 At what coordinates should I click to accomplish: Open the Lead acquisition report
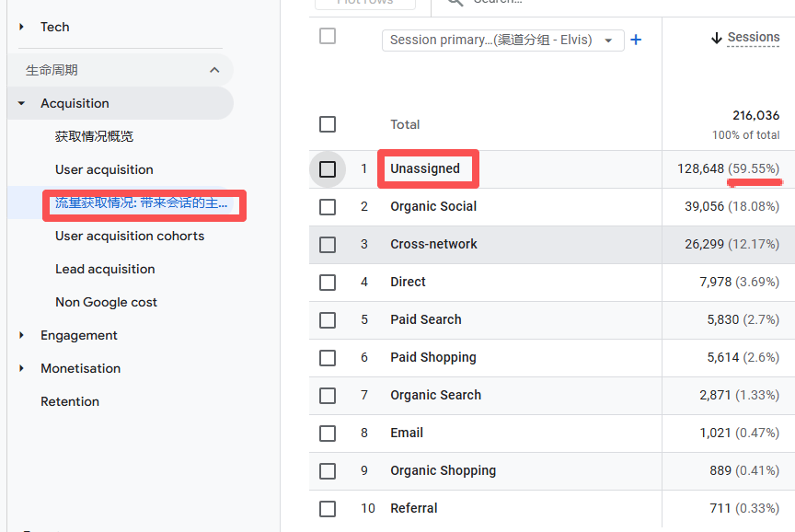[105, 269]
